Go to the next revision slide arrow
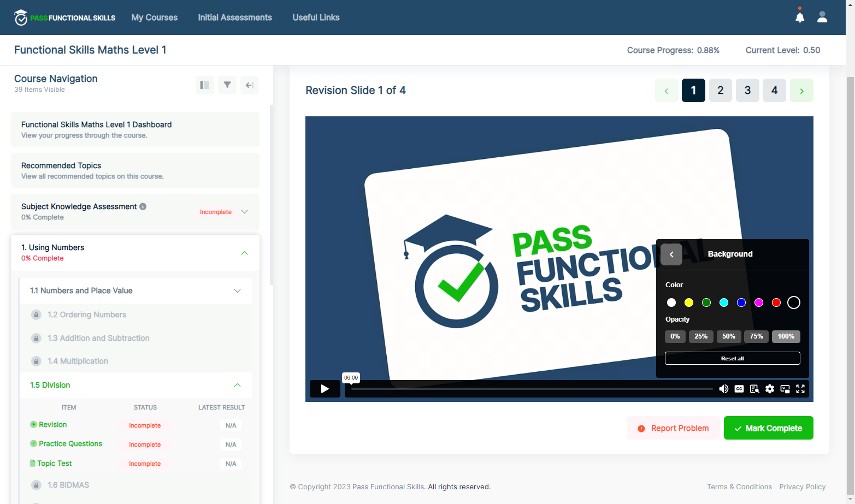The width and height of the screenshot is (855, 504). pos(801,91)
